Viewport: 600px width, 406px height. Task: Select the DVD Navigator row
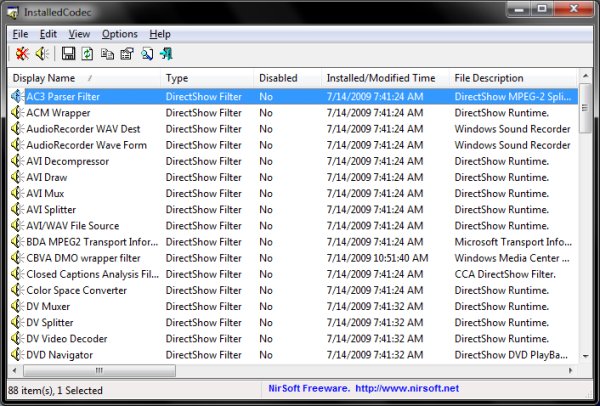point(60,355)
